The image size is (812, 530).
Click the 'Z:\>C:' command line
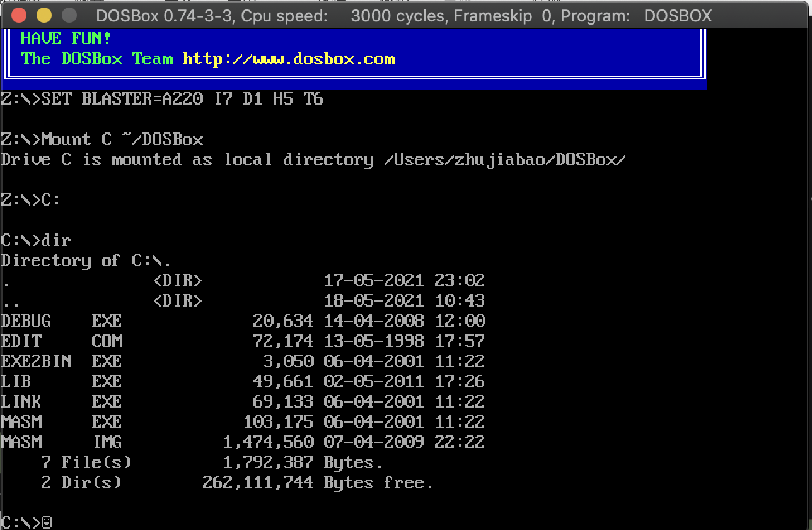(x=31, y=200)
